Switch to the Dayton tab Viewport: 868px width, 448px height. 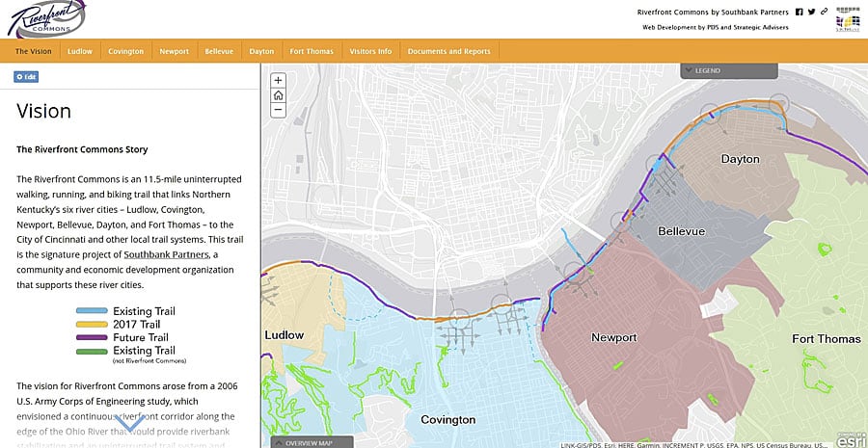point(261,51)
